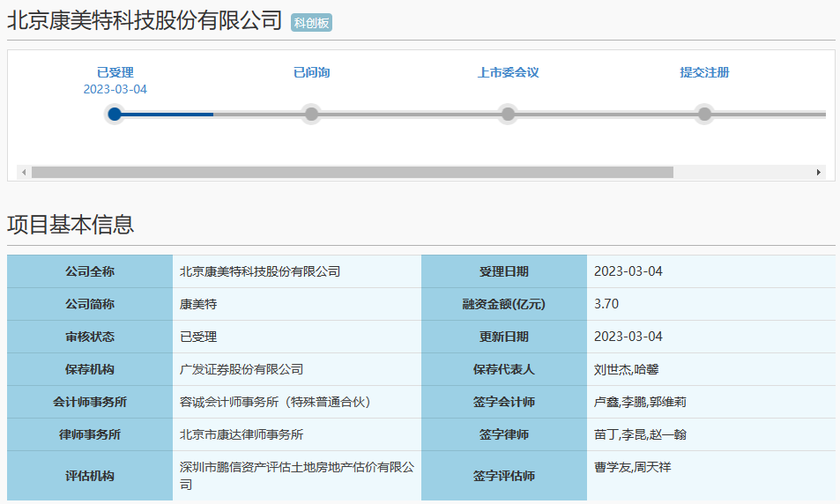
Task: Click the right arrow of horizontal scrollbar
Action: [819, 173]
